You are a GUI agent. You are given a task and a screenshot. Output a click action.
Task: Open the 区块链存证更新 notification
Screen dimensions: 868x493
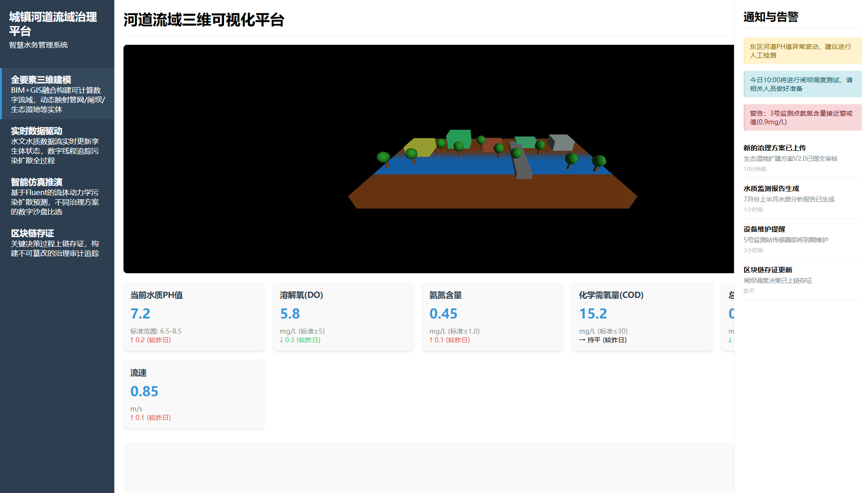click(x=802, y=280)
